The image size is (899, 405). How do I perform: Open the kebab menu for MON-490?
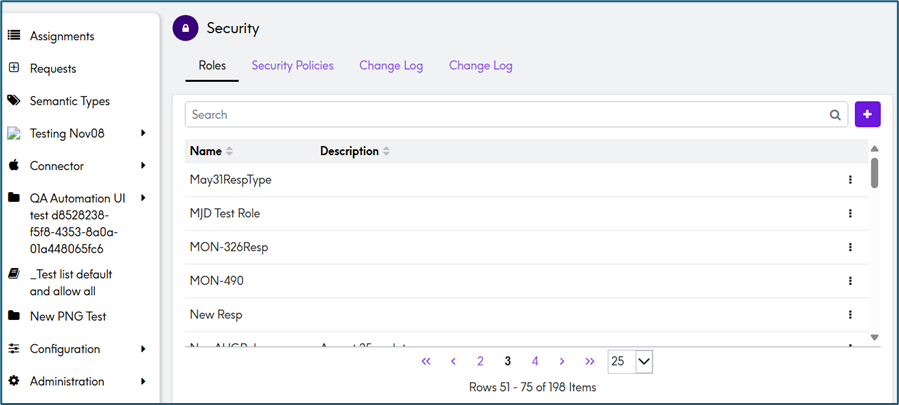850,281
